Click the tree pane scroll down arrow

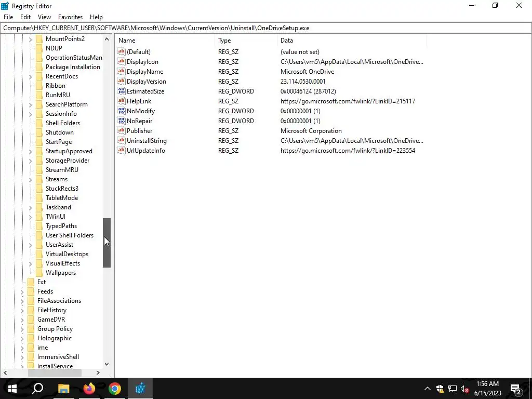(x=107, y=364)
